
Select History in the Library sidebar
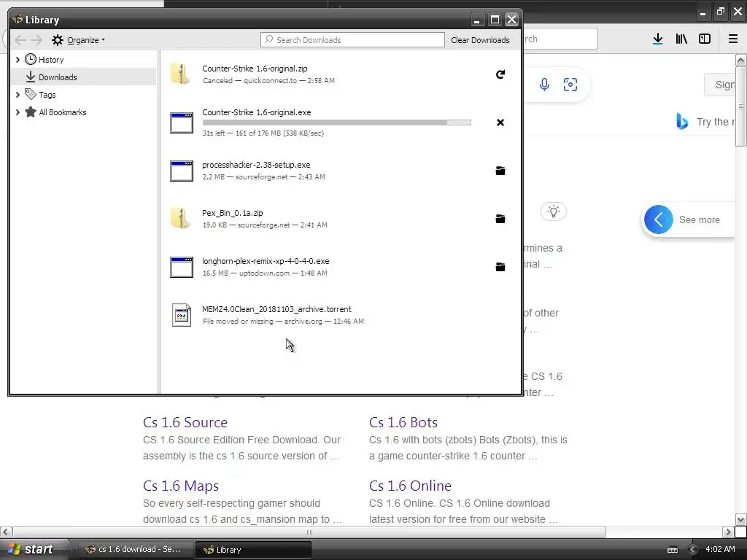51,60
